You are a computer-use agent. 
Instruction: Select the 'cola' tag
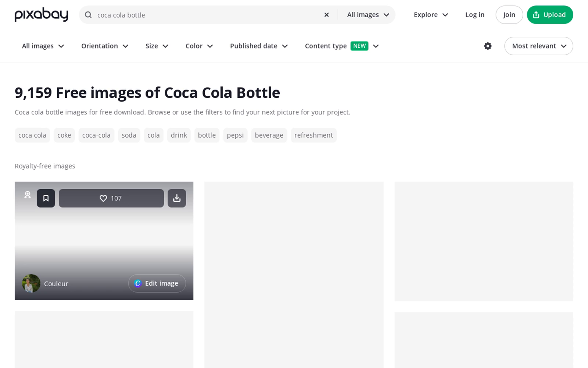(x=154, y=135)
